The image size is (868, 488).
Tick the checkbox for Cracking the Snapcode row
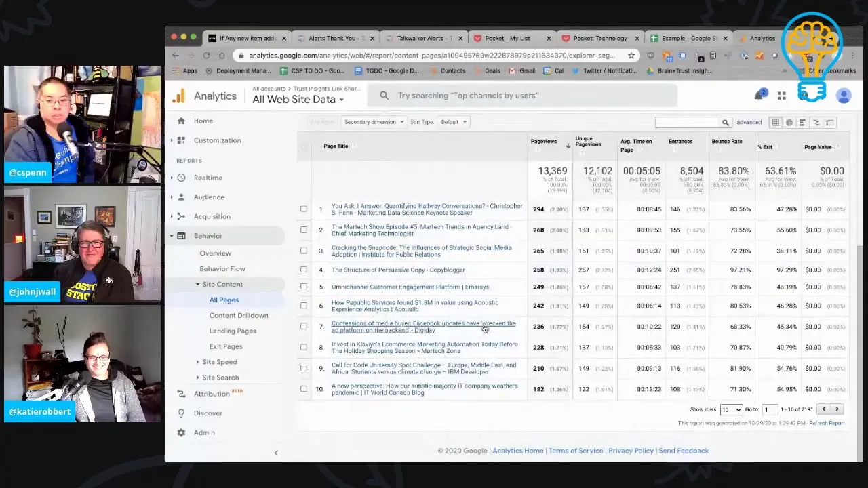(x=304, y=251)
